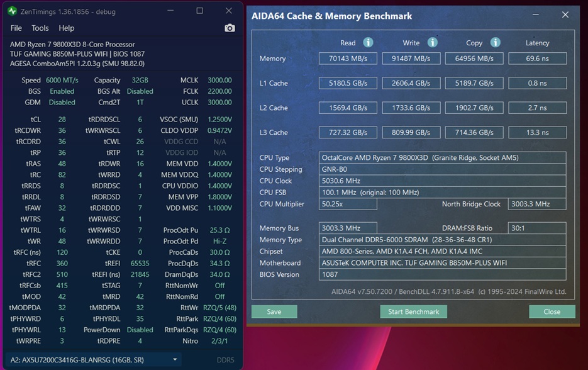
Task: Select the Memory Copy value 64956 MB/s
Action: click(474, 59)
